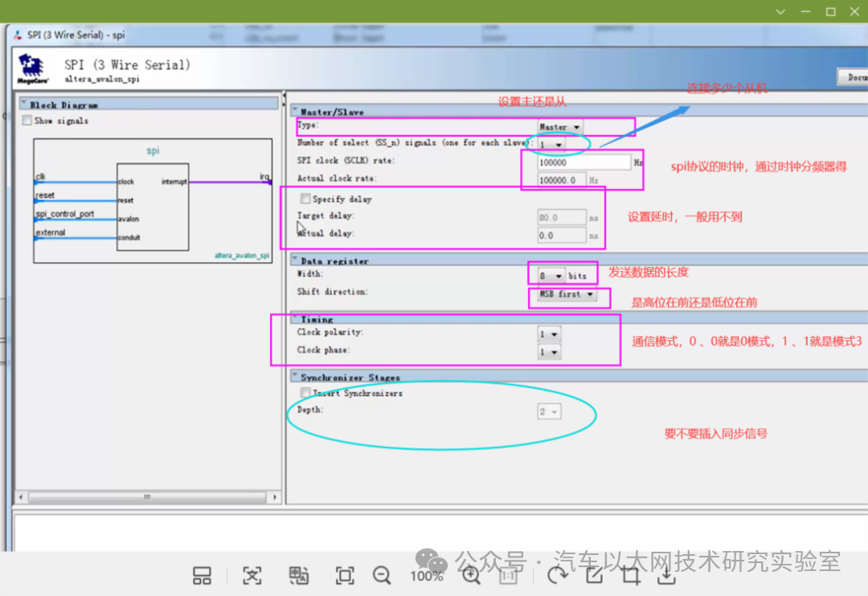Click the Actual delay field
Screen dimensions: 868x596
coord(561,236)
